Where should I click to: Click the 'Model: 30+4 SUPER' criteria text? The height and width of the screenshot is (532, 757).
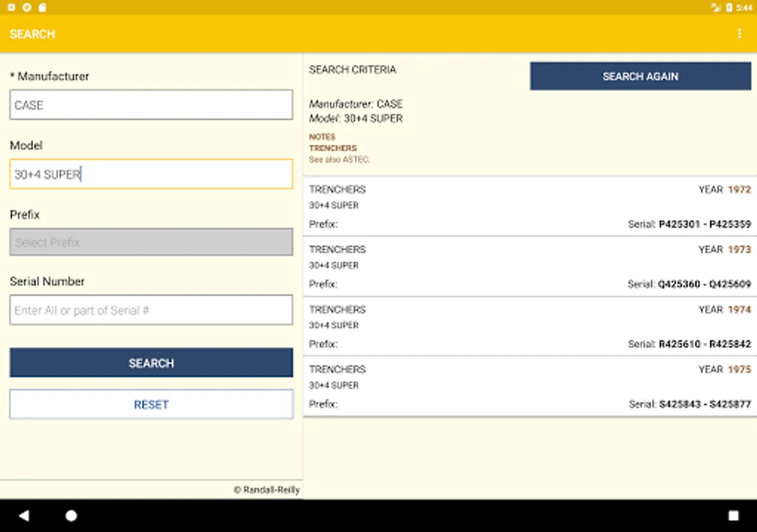coord(356,118)
